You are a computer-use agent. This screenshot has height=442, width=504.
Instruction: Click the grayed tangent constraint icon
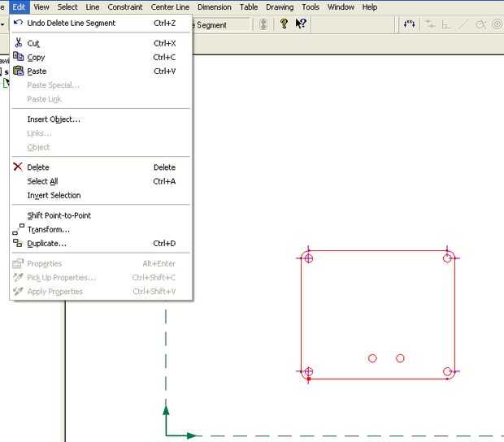tap(480, 24)
